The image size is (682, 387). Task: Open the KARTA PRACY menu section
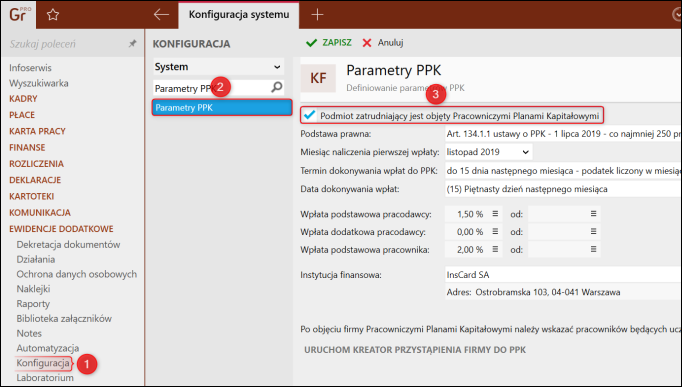[37, 131]
